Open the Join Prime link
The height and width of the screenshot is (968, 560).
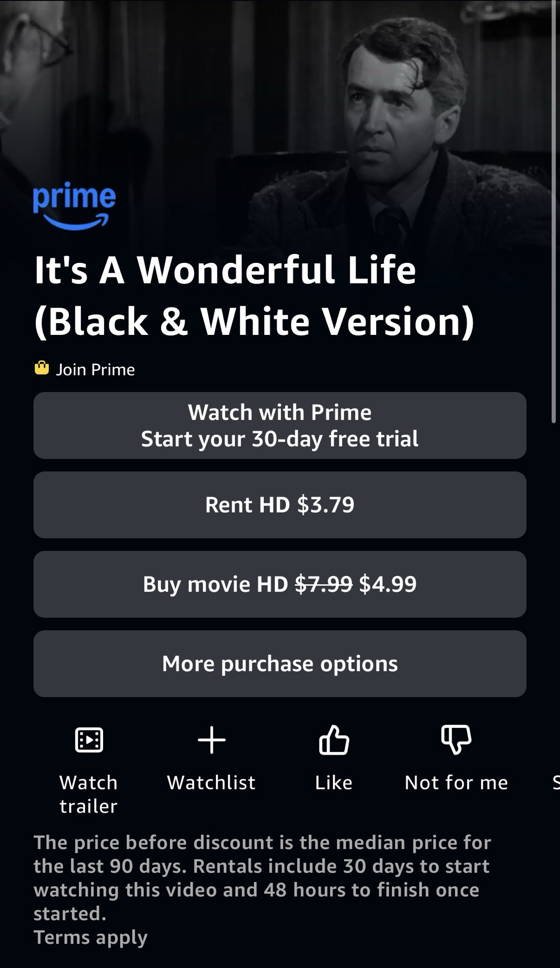click(95, 369)
